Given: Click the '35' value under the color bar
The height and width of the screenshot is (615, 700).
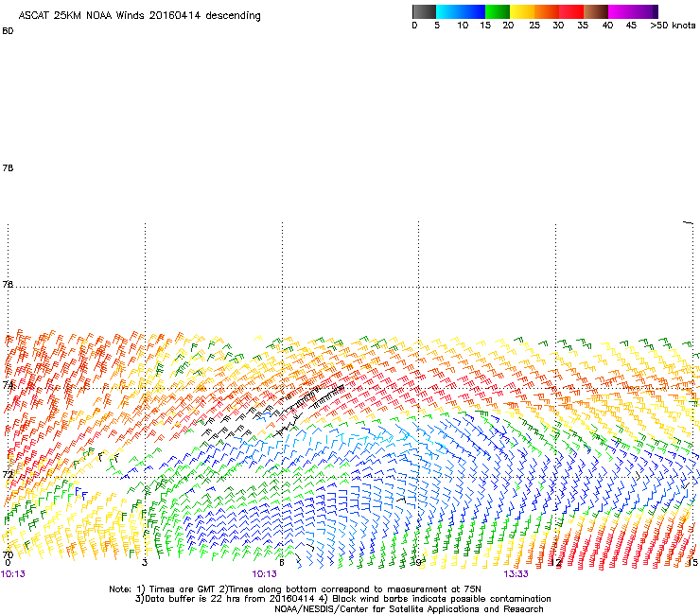Looking at the screenshot, I should 583,26.
